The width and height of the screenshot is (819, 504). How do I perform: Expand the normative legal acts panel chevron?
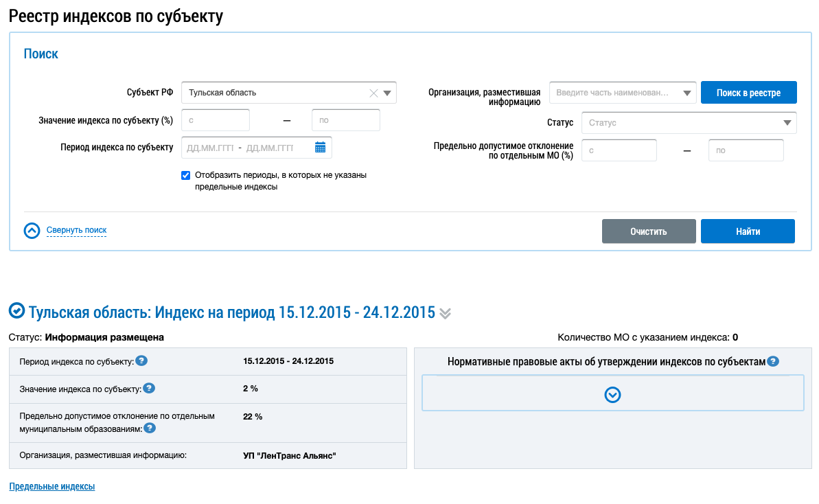612,395
